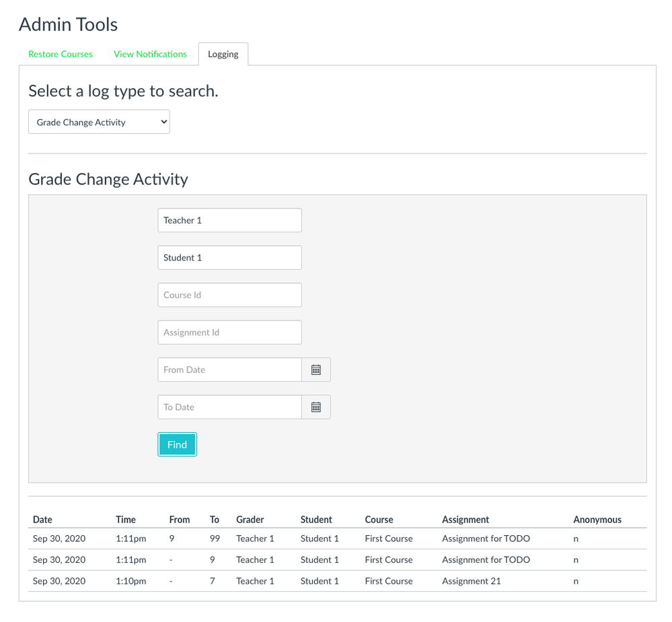Open the To Date calendar picker
The image size is (672, 622).
pos(316,407)
